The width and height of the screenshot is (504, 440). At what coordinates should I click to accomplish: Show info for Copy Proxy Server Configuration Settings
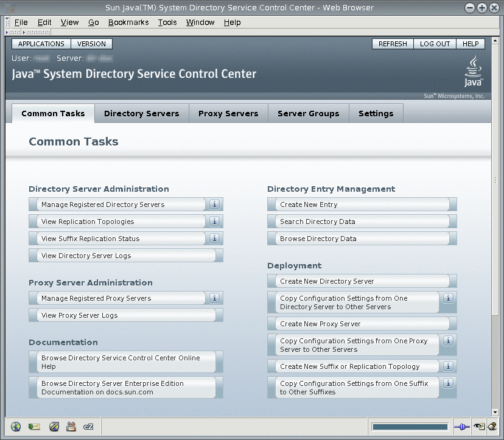click(448, 341)
